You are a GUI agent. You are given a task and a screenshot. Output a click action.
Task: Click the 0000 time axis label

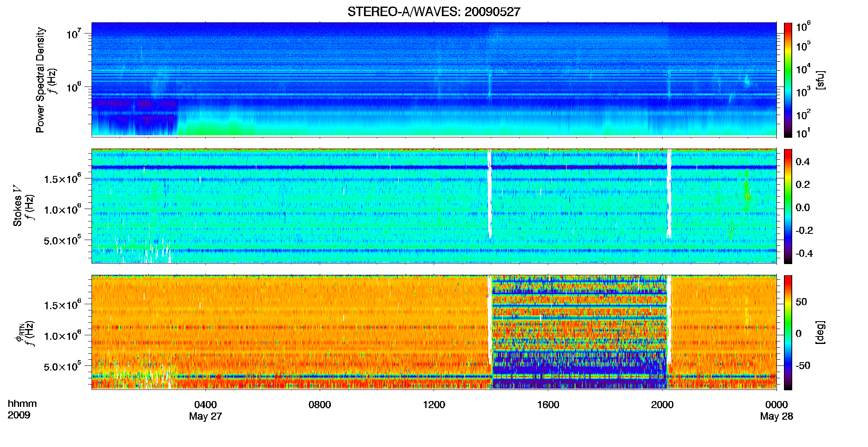(x=776, y=405)
